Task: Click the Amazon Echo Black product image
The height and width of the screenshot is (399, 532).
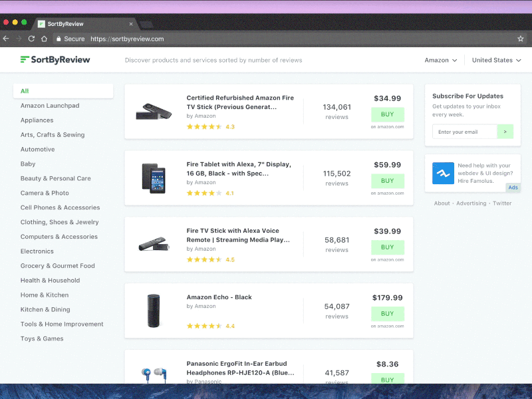Action: tap(154, 311)
